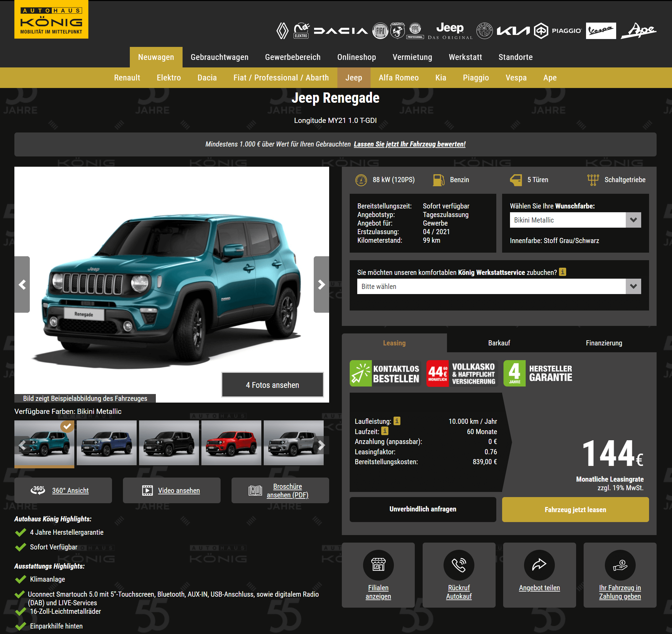Click the Autohaus König logo
This screenshot has height=634, width=672.
point(51,20)
